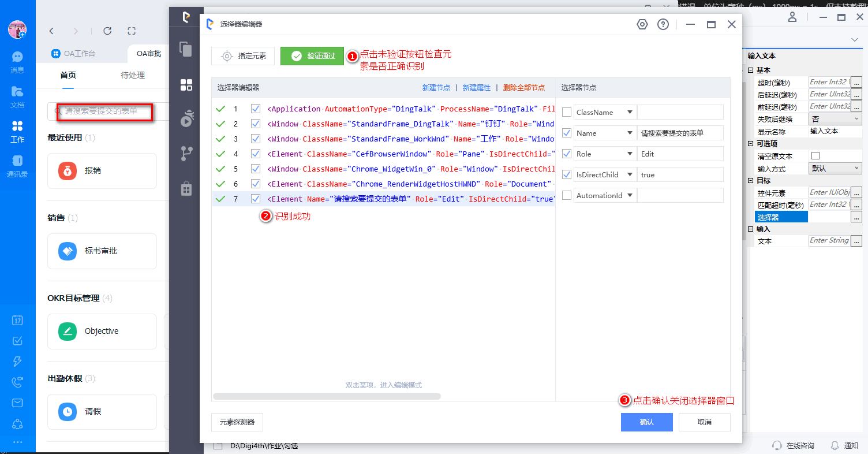This screenshot has width=868, height=454.
Task: Open the 元素探测器 button
Action: tap(237, 422)
